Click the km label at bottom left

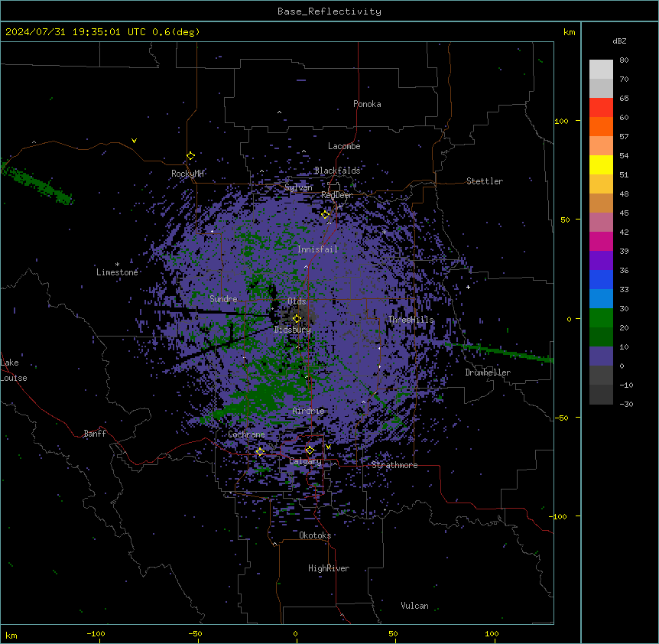tap(11, 635)
